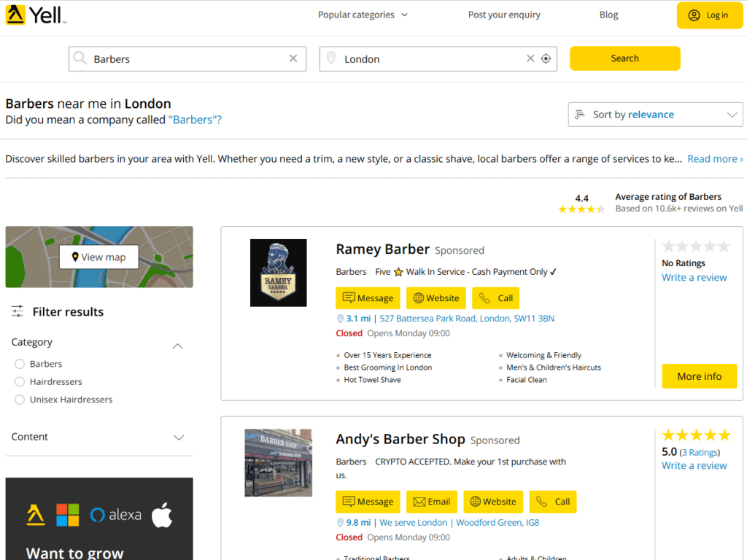Select the Hairdressers category radio button

click(20, 382)
